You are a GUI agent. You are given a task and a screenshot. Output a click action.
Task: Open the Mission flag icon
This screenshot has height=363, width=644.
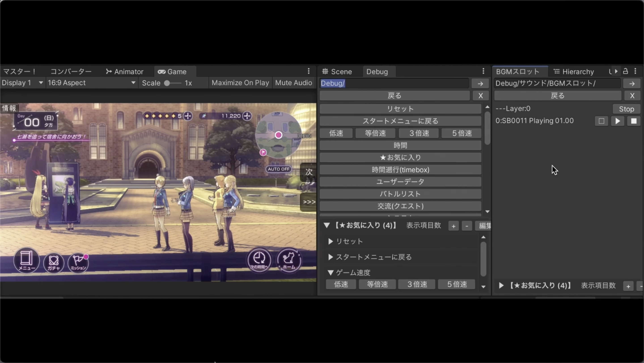click(78, 262)
